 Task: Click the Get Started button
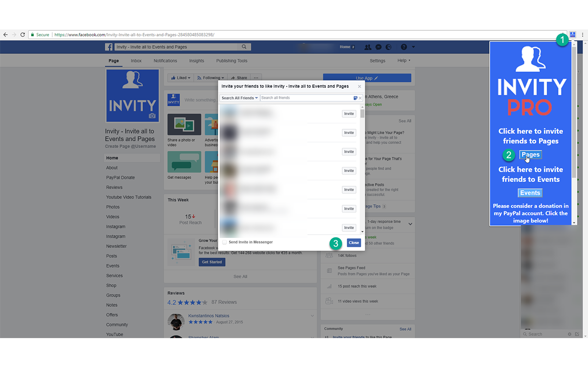212,262
